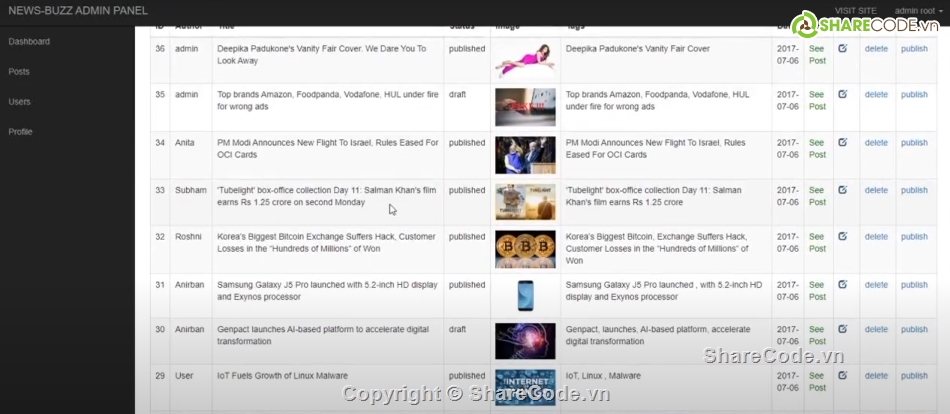
Task: Click the Bitcoin coins thumbnail
Action: 525,249
